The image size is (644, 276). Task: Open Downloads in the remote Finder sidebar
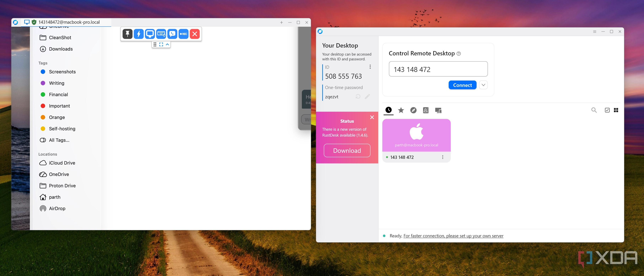[56, 49]
